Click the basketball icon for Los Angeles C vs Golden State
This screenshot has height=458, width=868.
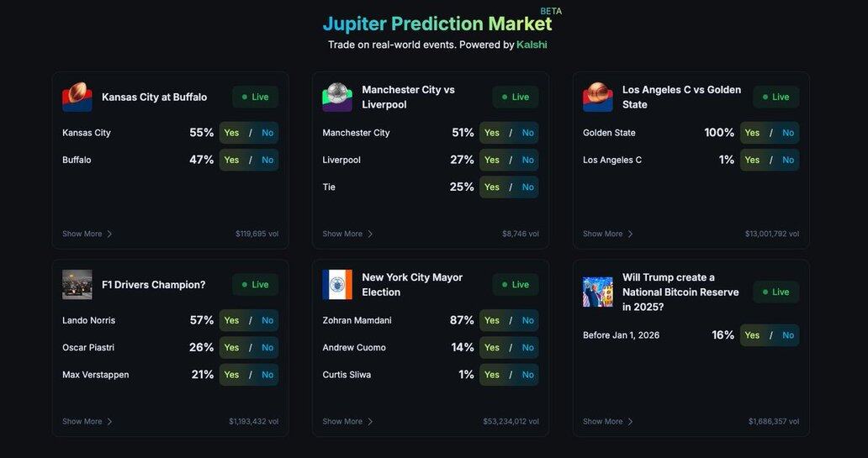[x=598, y=97]
